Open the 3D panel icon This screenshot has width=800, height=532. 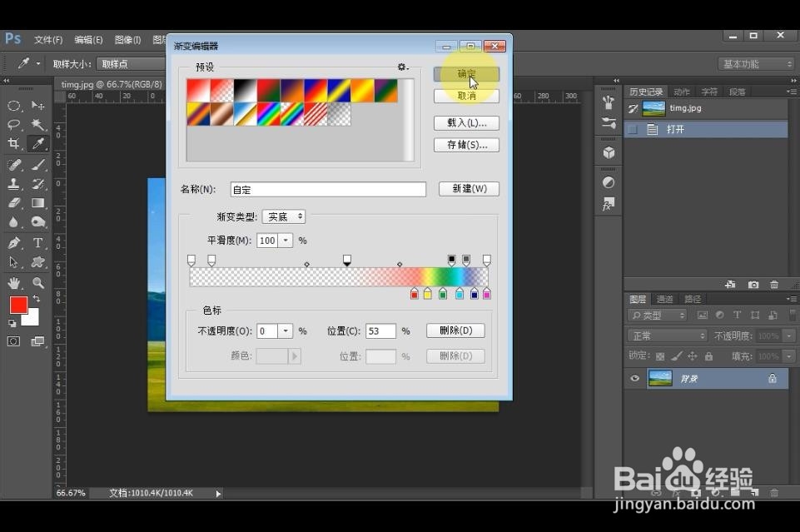coord(609,152)
